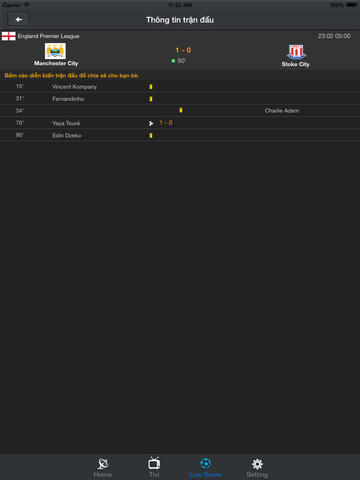Tap the 1 - 0 match score
Viewport: 360px width, 480px height.
click(x=183, y=50)
